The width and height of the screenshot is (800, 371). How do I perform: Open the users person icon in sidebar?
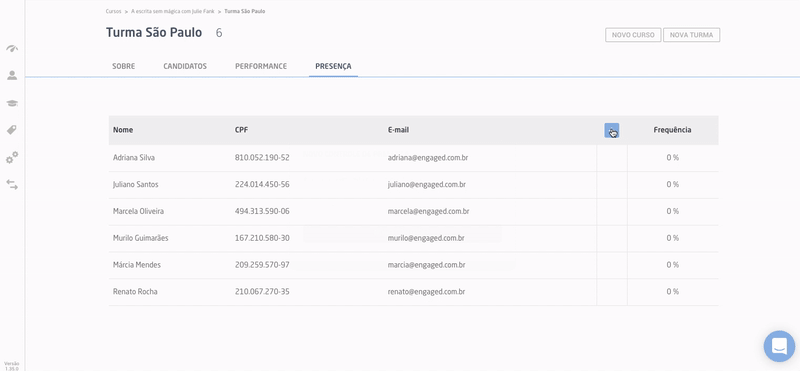12,76
